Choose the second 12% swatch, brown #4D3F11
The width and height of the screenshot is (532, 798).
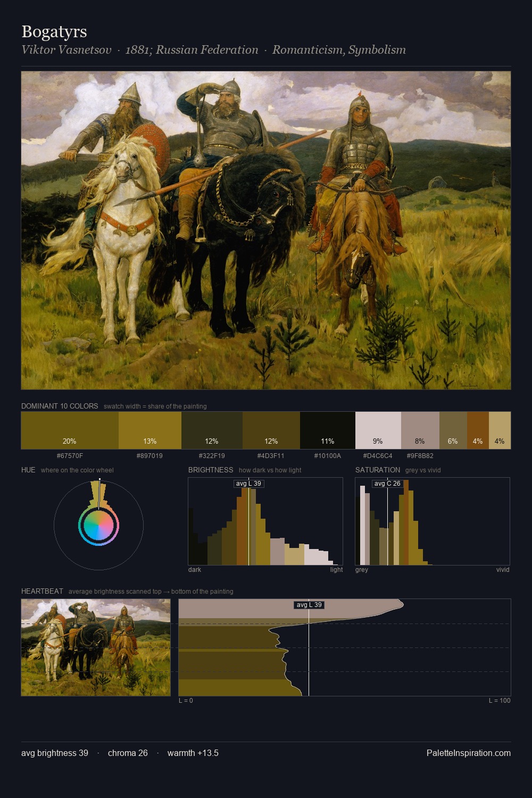coord(271,430)
